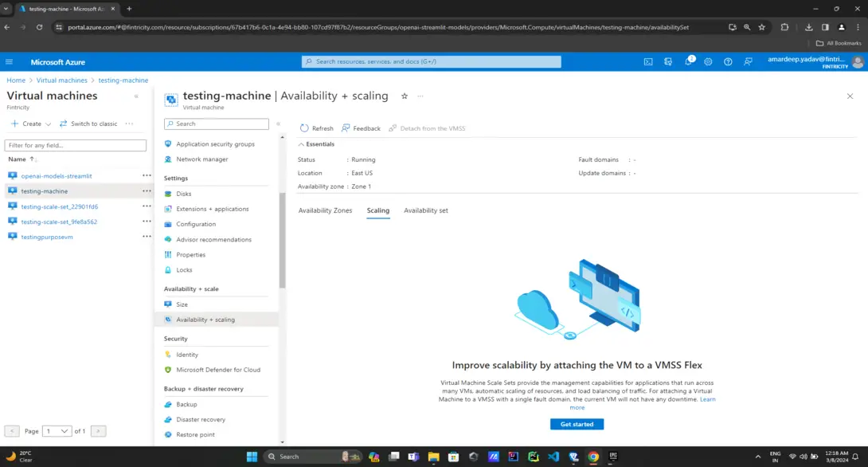The height and width of the screenshot is (467, 868).
Task: Open openai-models-streamlit VM link
Action: [x=57, y=175]
